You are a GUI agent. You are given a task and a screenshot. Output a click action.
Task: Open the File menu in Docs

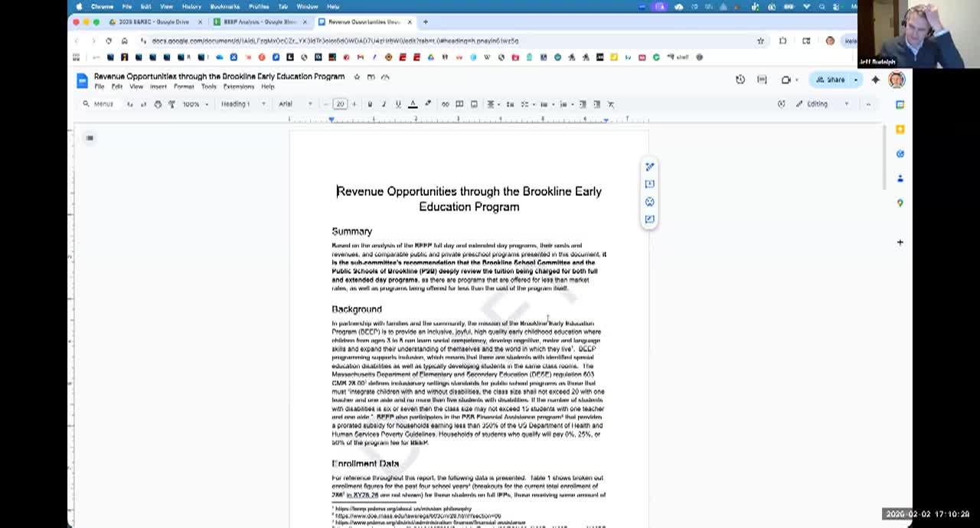click(100, 87)
